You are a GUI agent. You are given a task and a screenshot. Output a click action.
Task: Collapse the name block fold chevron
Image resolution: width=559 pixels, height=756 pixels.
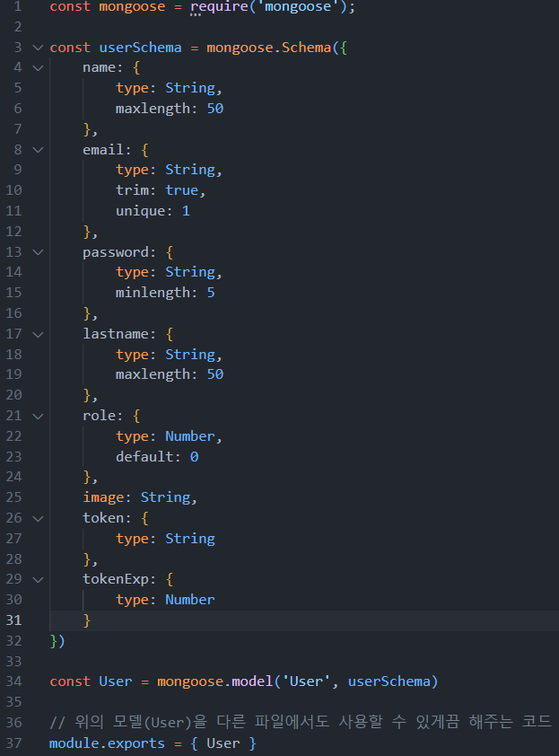(x=38, y=68)
